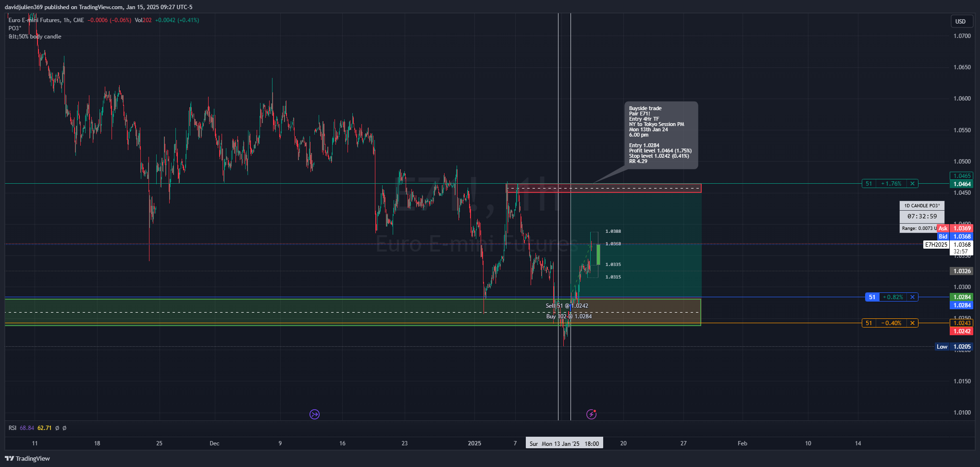Click the 1D CANDLE PO3° table header
Screen dimensions: 980x467
coord(922,206)
